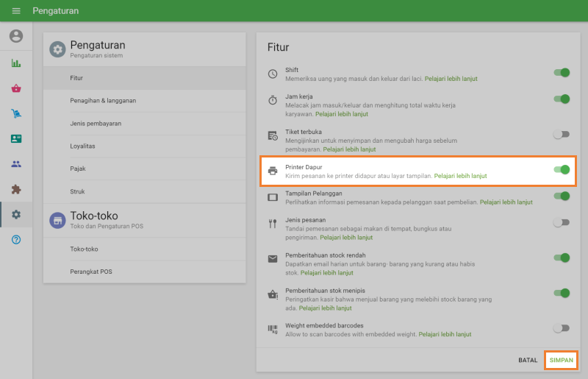Screen dimensions: 588x379
Task: Open the inventory cart icon in sidebar
Action: coord(16,113)
